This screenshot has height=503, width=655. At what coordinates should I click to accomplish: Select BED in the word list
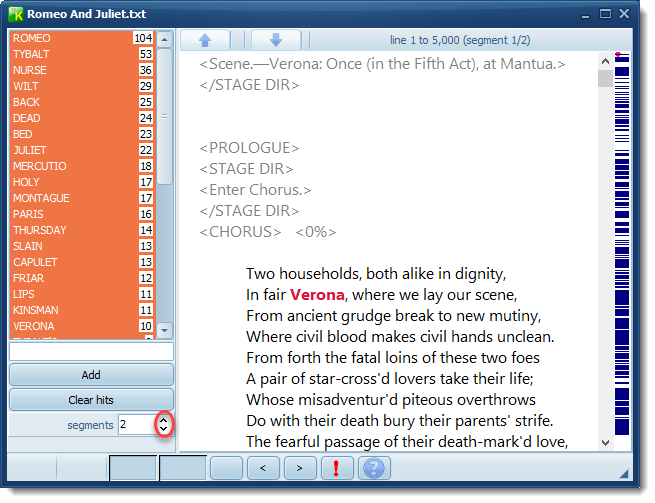(82, 134)
